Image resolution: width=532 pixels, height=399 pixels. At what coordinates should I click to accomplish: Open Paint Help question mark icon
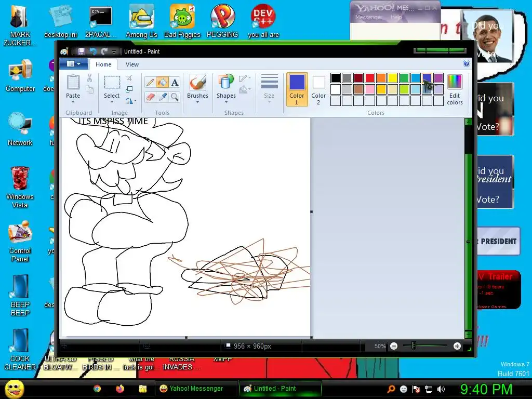click(467, 64)
